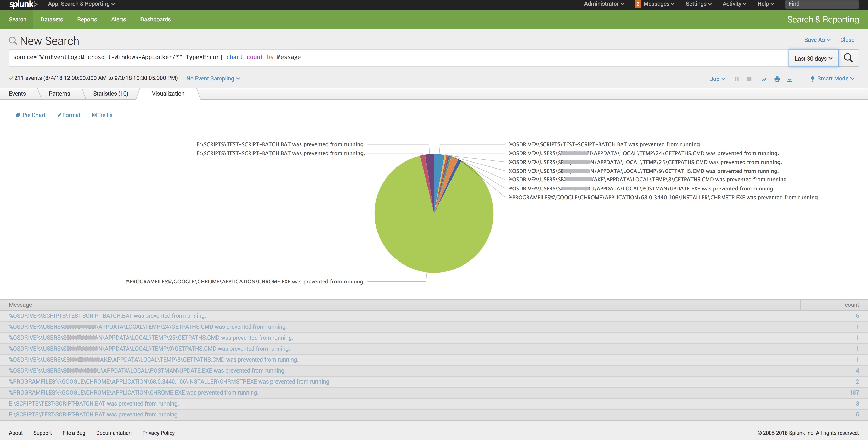
Task: Pause the running search job
Action: [737, 78]
